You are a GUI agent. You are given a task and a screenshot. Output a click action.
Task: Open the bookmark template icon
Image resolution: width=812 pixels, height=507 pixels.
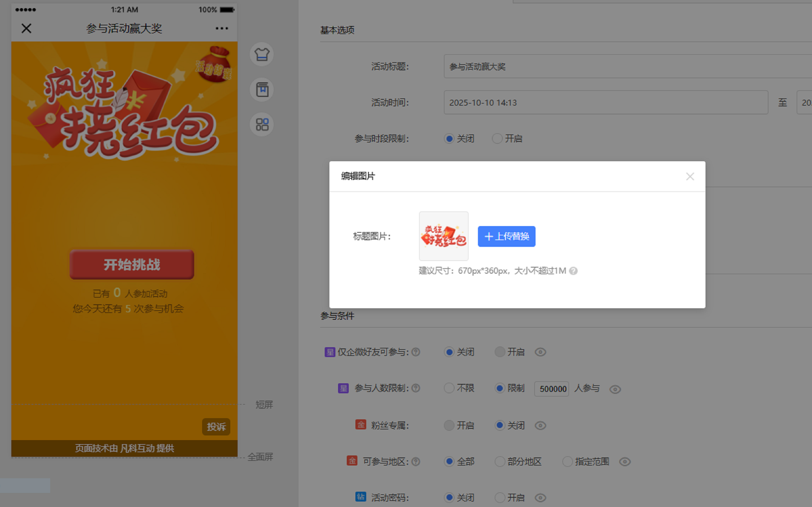[x=262, y=89]
